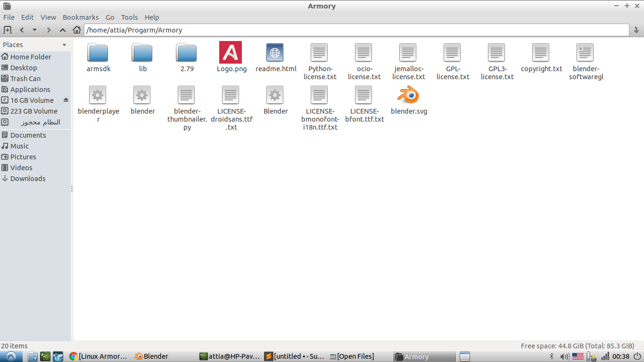This screenshot has height=362, width=644.
Task: Open the Logo.png image
Action: tap(231, 52)
